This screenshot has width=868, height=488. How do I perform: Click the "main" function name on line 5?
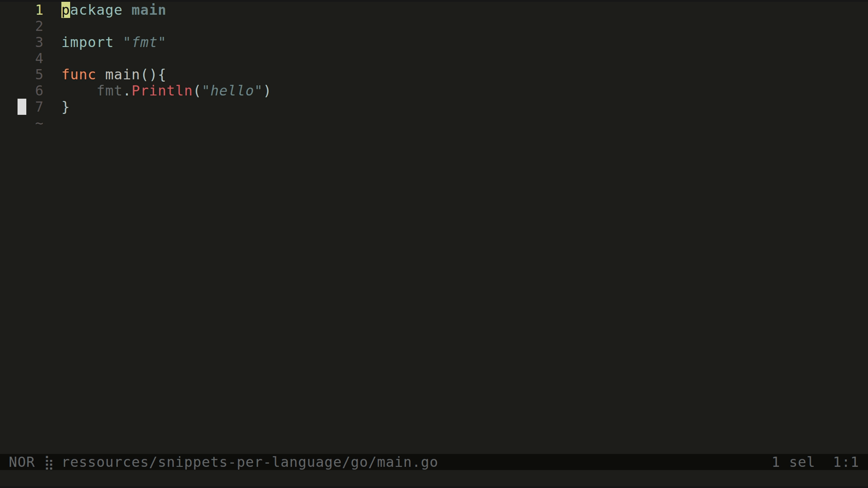click(x=122, y=75)
